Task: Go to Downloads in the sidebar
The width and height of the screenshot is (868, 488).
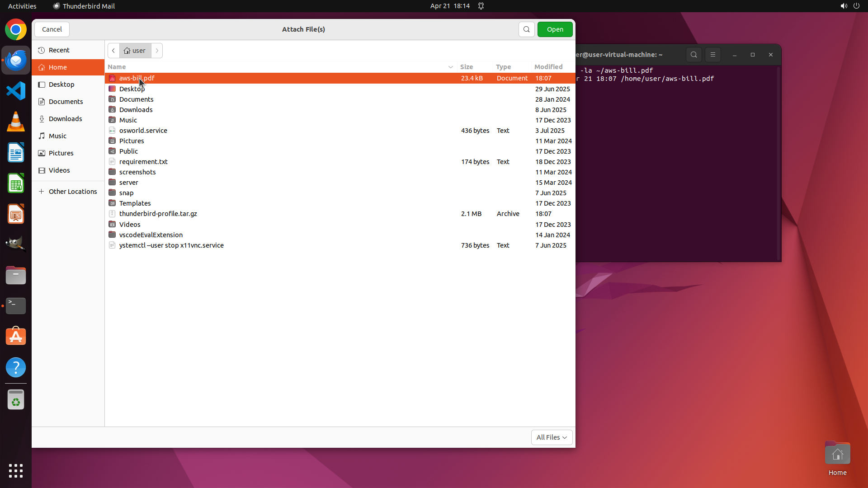Action: [x=65, y=119]
